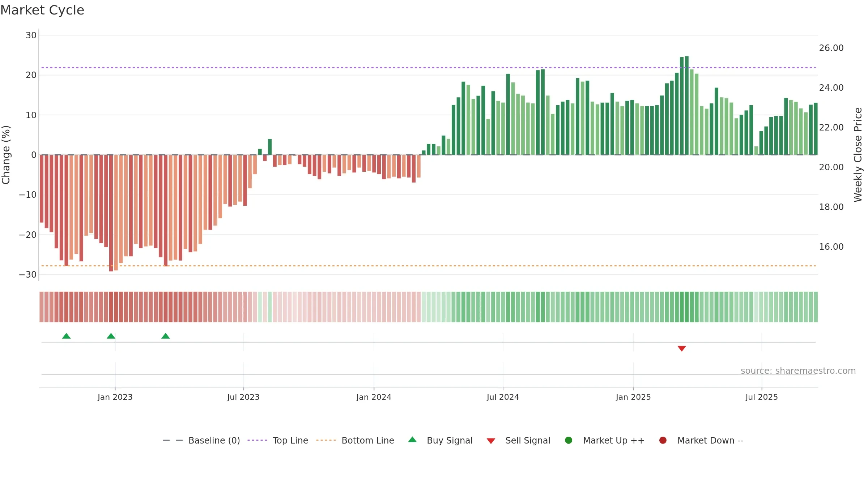Screen dimensions: 868x488
Task: Click the Jul 2025 x-axis label
Action: 762,397
